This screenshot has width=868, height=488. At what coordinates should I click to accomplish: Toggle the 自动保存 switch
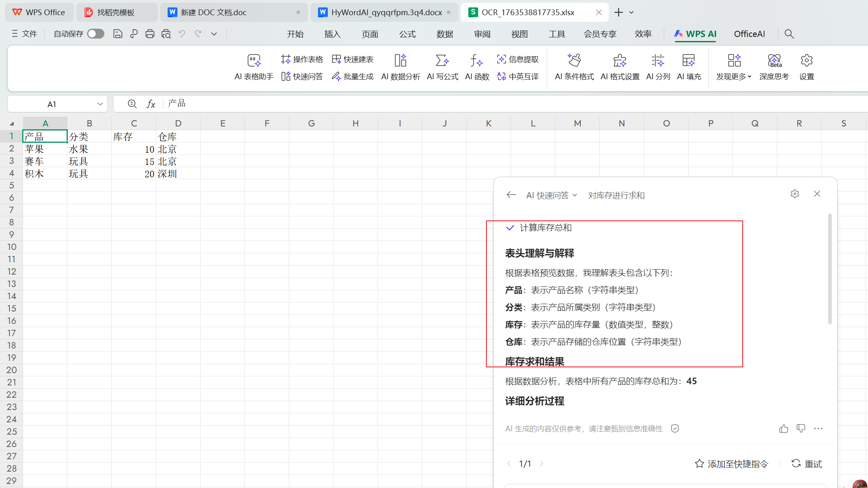coord(96,34)
